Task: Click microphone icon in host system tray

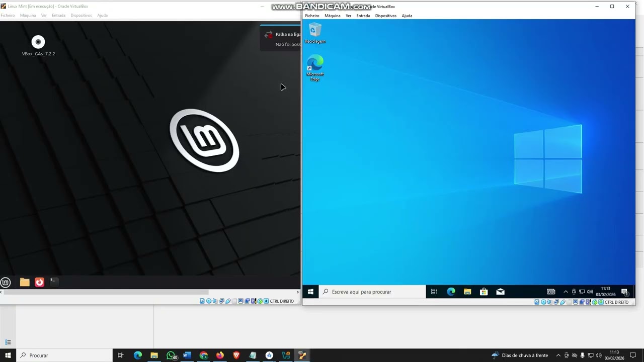Action: (582, 355)
